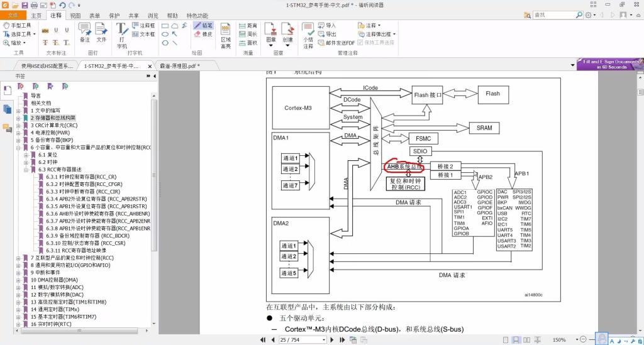
Task: Select the 区域高亮 area highlight tool
Action: pos(226,35)
